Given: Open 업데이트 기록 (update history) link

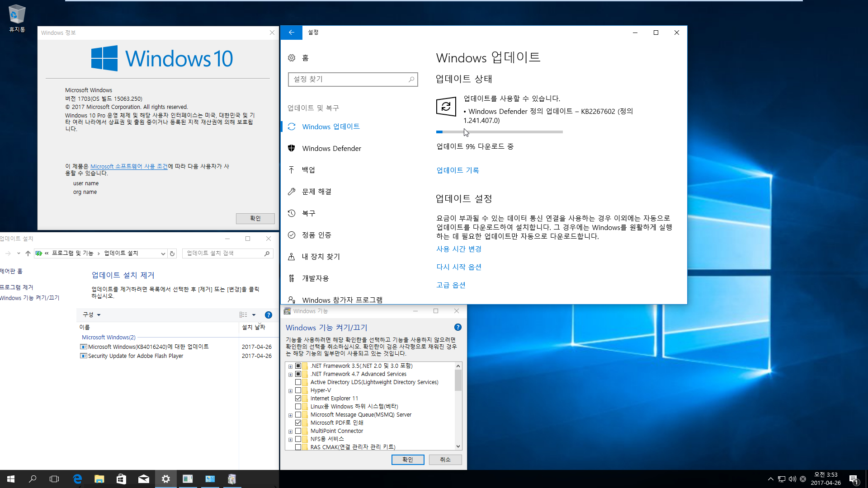Looking at the screenshot, I should [x=458, y=170].
